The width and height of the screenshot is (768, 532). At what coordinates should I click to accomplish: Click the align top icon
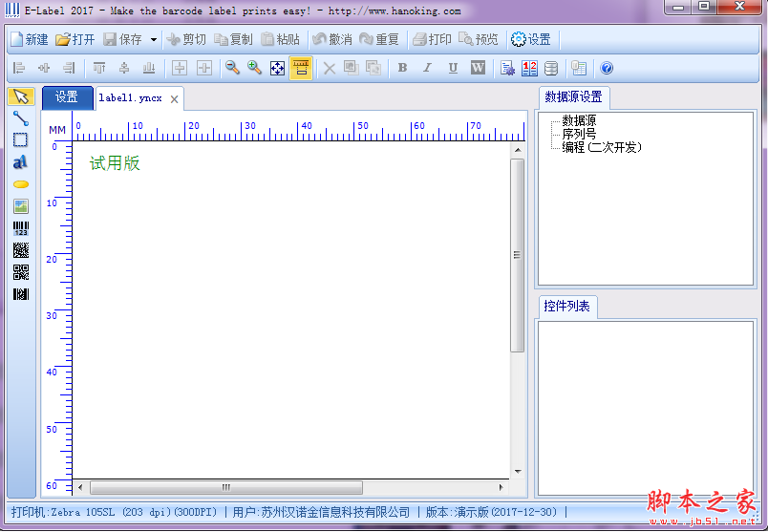(99, 68)
